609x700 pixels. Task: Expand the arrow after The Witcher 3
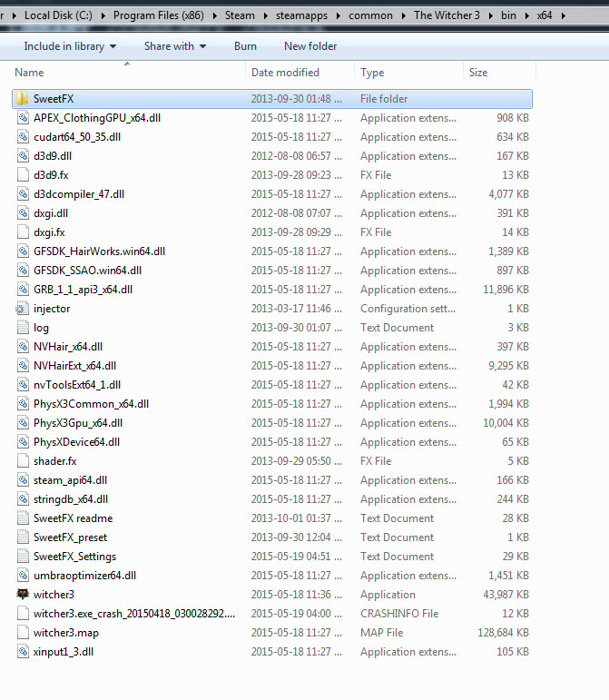pos(491,15)
